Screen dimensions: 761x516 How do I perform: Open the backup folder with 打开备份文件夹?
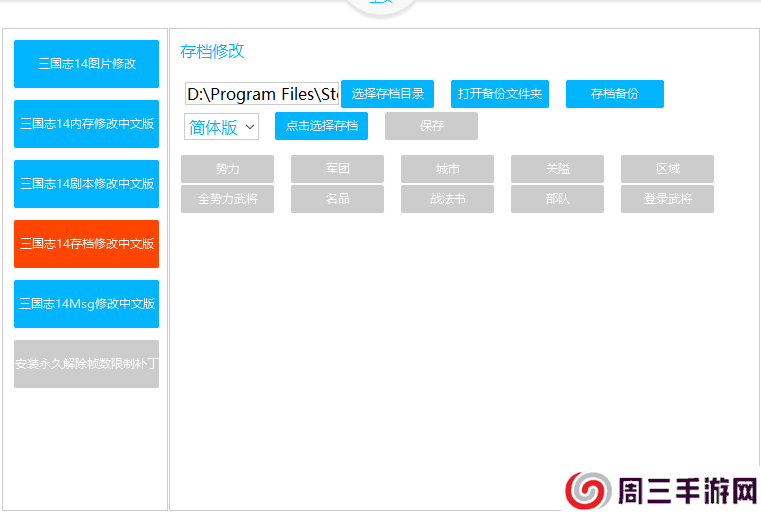tap(499, 94)
